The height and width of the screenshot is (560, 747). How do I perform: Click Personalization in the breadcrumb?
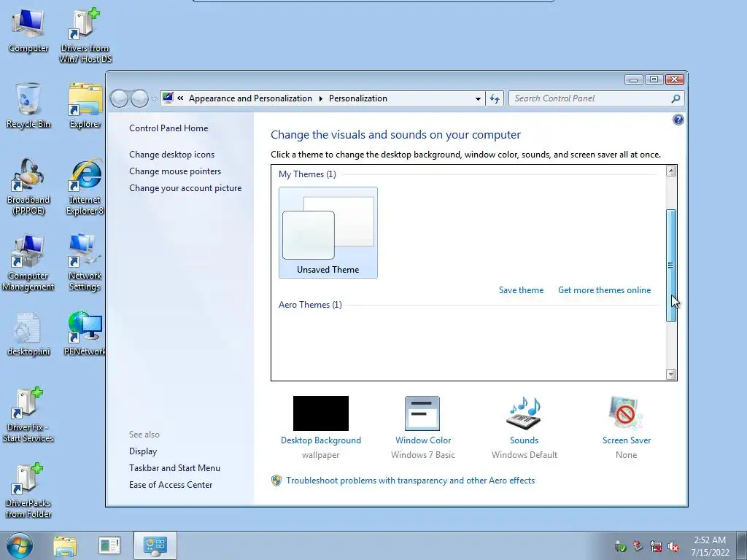click(x=357, y=98)
